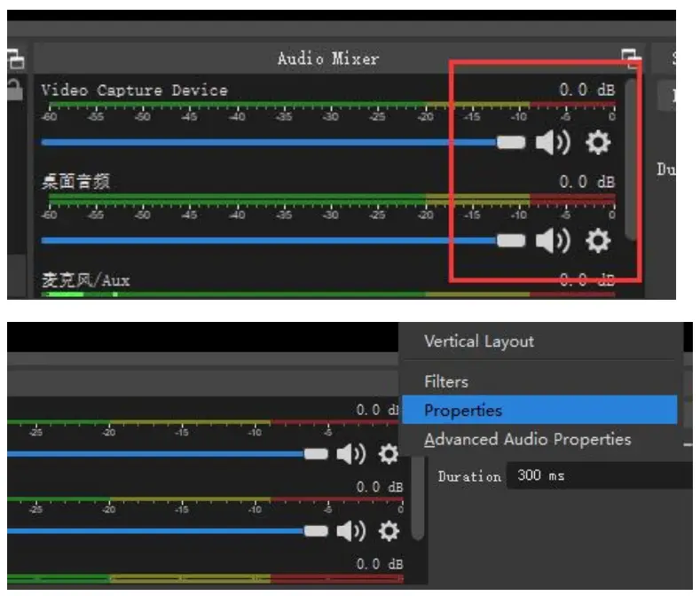Click the 0.0 dB of Video Capture Device
Image resolution: width=700 pixels, height=596 pixels.
point(587,90)
